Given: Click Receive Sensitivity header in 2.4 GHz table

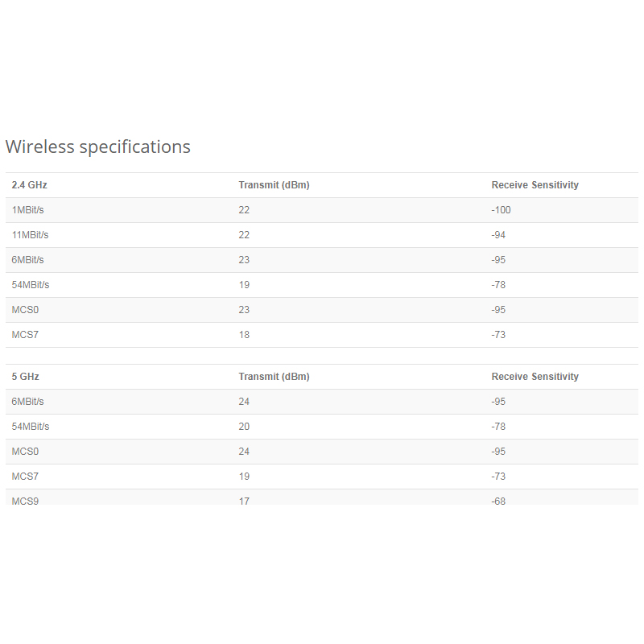Looking at the screenshot, I should [x=535, y=185].
